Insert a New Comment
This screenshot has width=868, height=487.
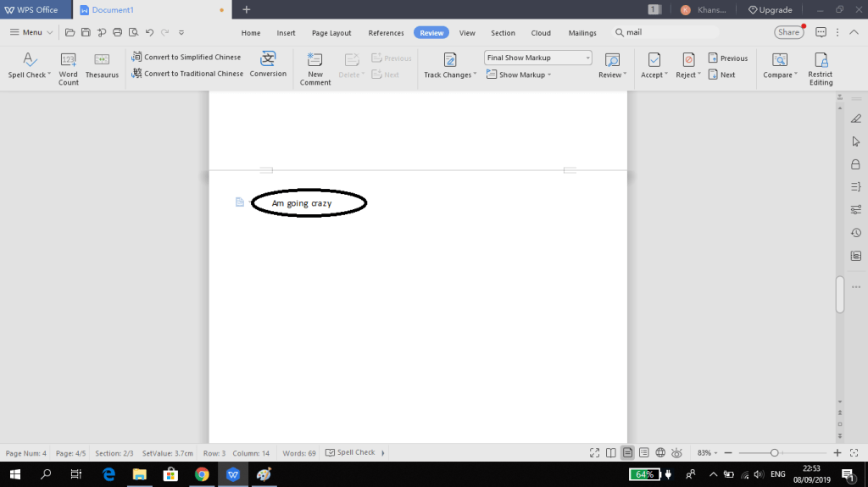point(315,66)
